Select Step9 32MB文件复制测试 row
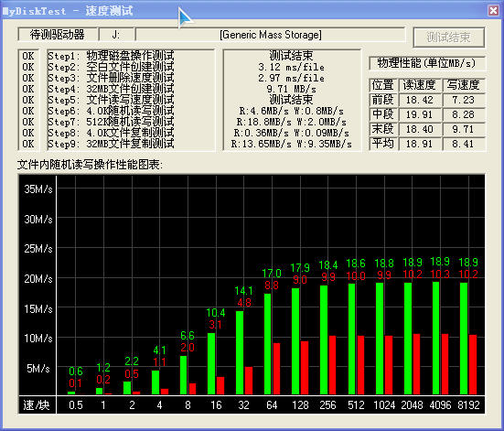The width and height of the screenshot is (504, 431). pyautogui.click(x=111, y=144)
